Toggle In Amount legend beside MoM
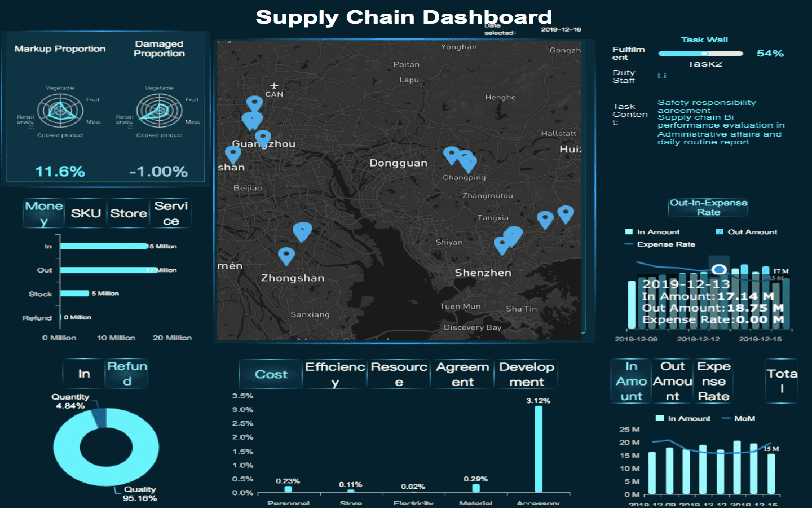The image size is (812, 508). [683, 418]
